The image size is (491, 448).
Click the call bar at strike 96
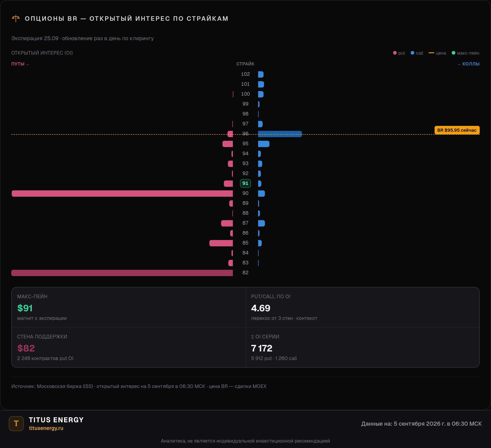[x=280, y=134]
